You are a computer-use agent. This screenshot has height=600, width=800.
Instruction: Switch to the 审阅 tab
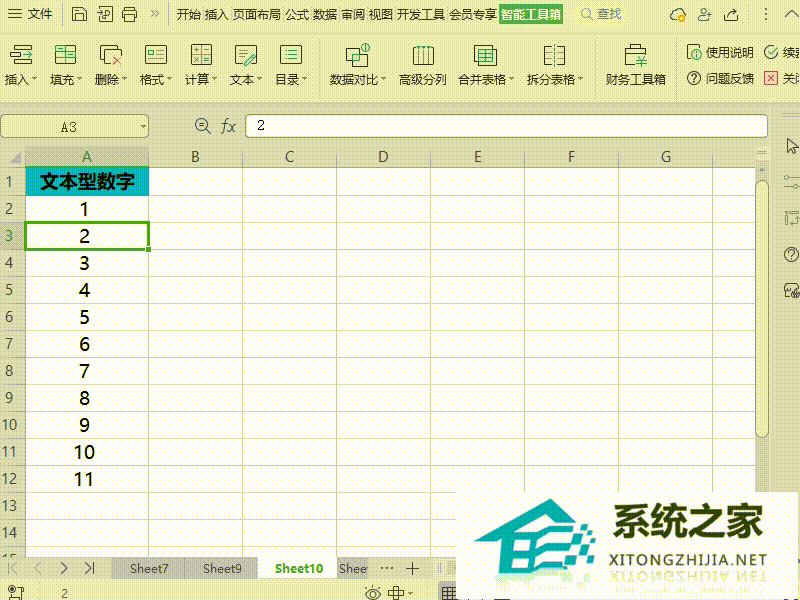click(x=353, y=14)
